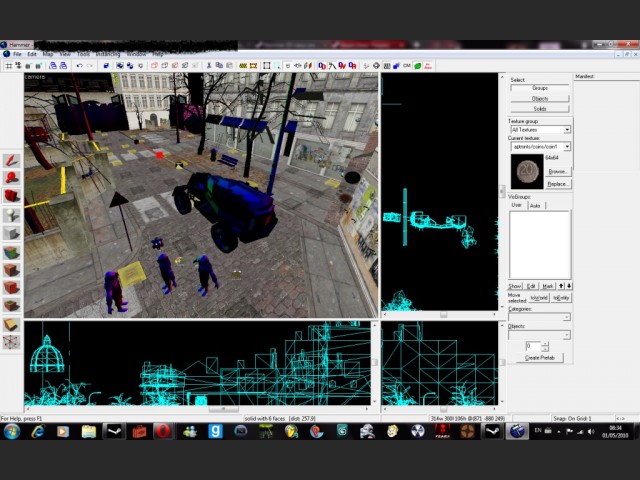Open the File menu
The width and height of the screenshot is (640, 480).
17,54
